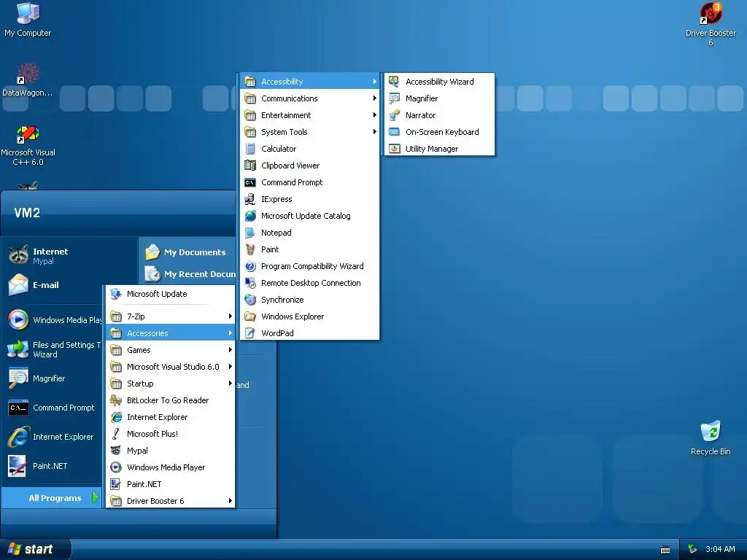747x560 pixels.
Task: Expand the System Tools submenu
Action: click(310, 132)
